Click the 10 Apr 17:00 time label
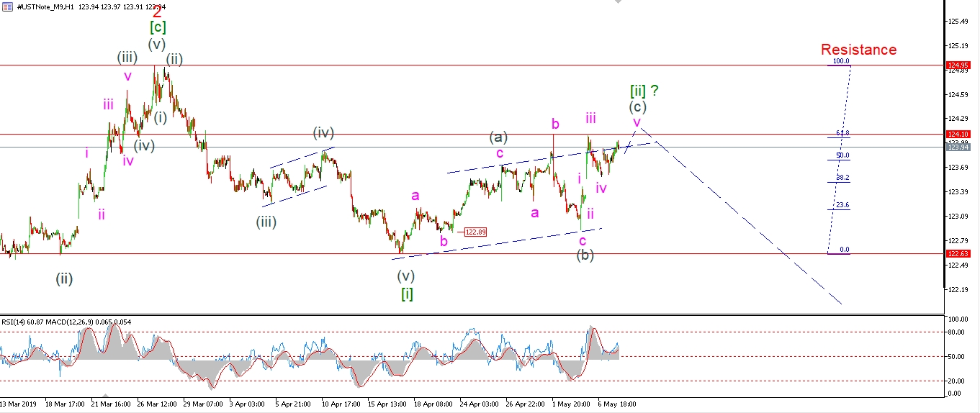Viewport: 980px width, 413px height. coord(341,404)
